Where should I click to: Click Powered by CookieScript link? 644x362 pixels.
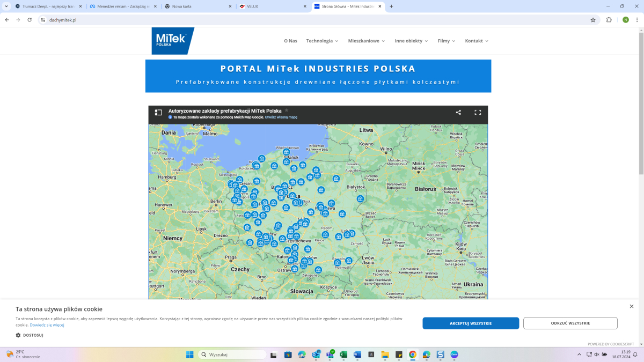pos(611,344)
